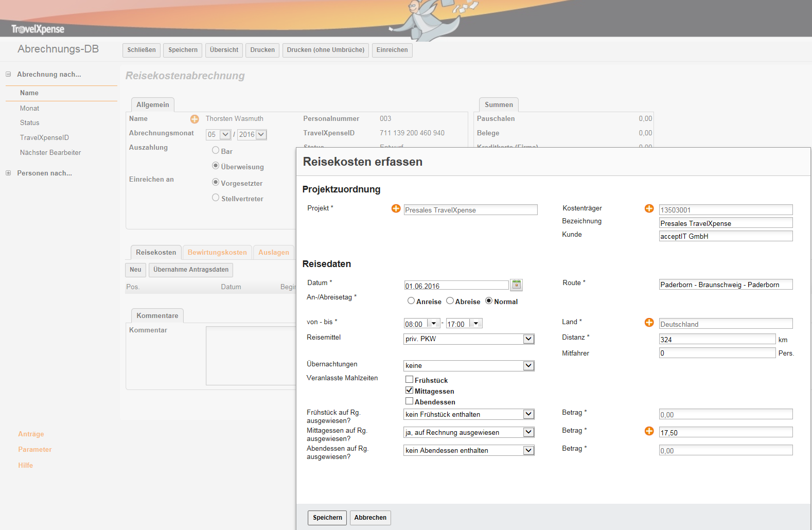Click the Route input field
Viewport: 812px width, 530px height.
pos(726,285)
